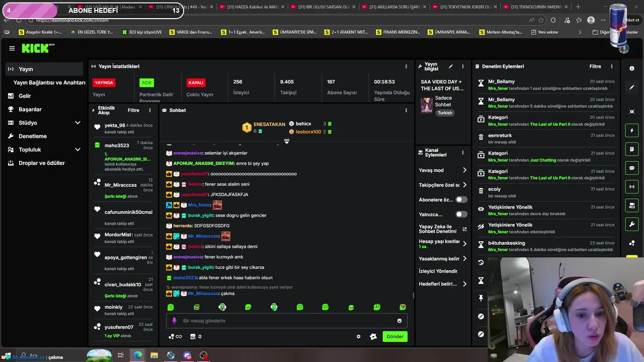The height and width of the screenshot is (362, 644).
Task: Click the green Gönder button
Action: 395,336
